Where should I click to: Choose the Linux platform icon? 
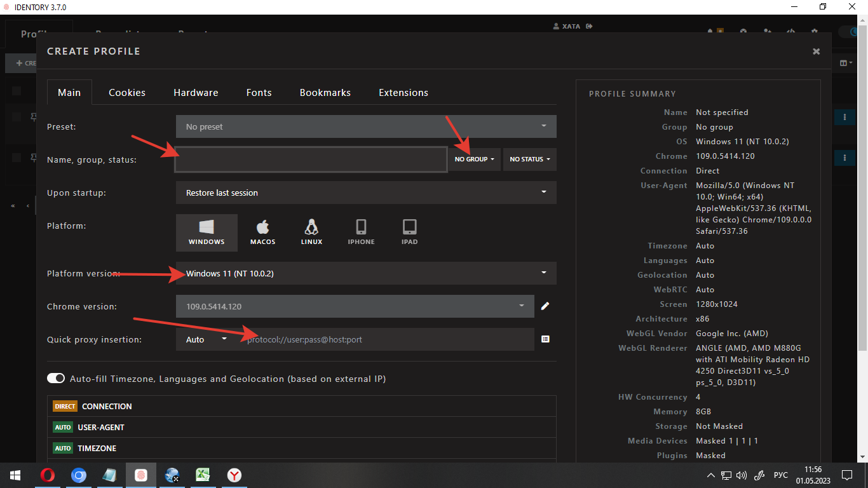[311, 233]
